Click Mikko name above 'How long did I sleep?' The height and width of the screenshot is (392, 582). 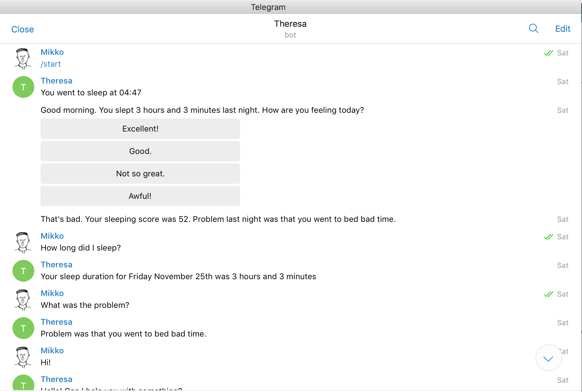click(x=52, y=236)
